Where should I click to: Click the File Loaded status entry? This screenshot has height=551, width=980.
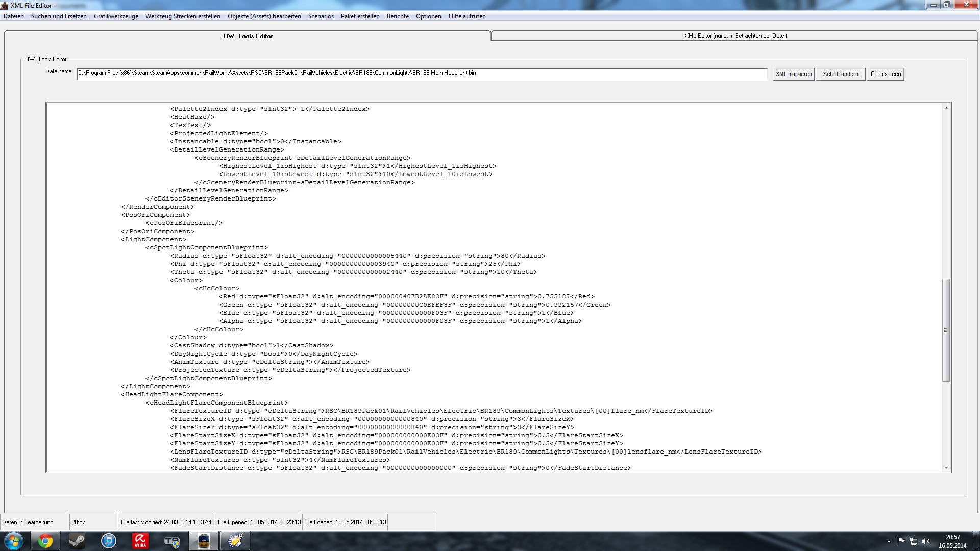345,522
